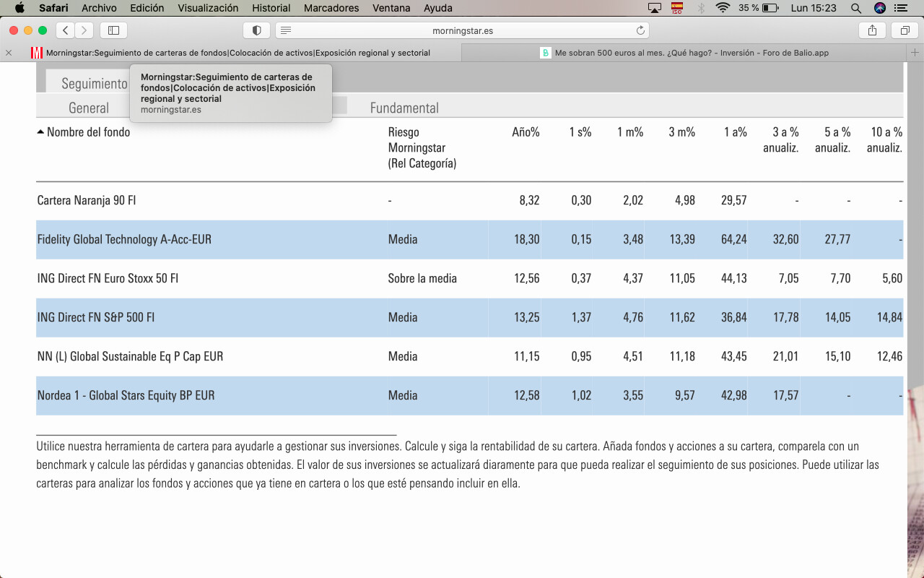Viewport: 924px width, 578px height.
Task: Add a new tab with the plus button
Action: [915, 53]
